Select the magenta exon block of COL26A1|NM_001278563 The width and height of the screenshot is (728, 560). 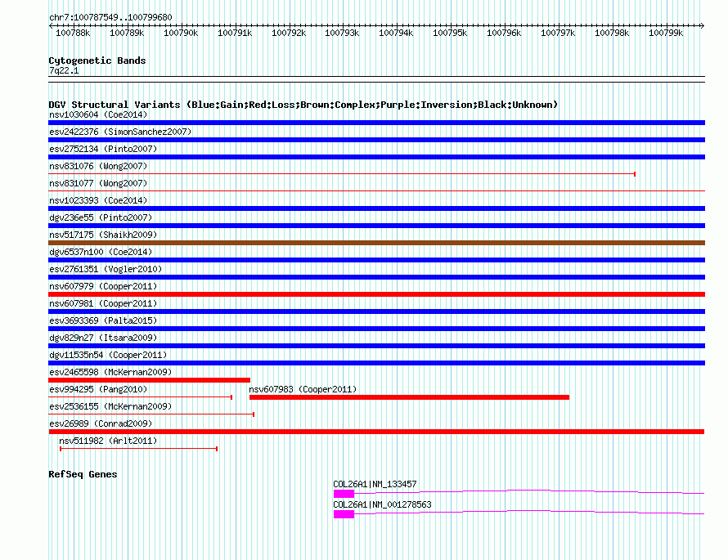click(344, 514)
